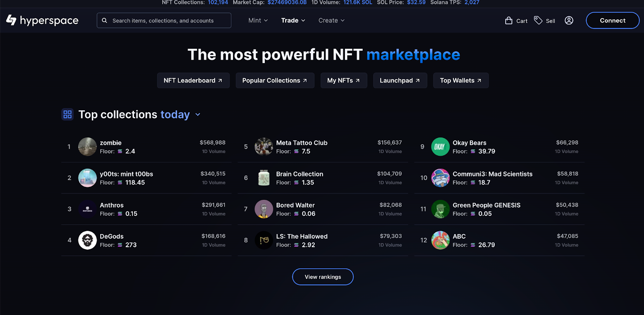Click the View rankings button

tap(323, 277)
